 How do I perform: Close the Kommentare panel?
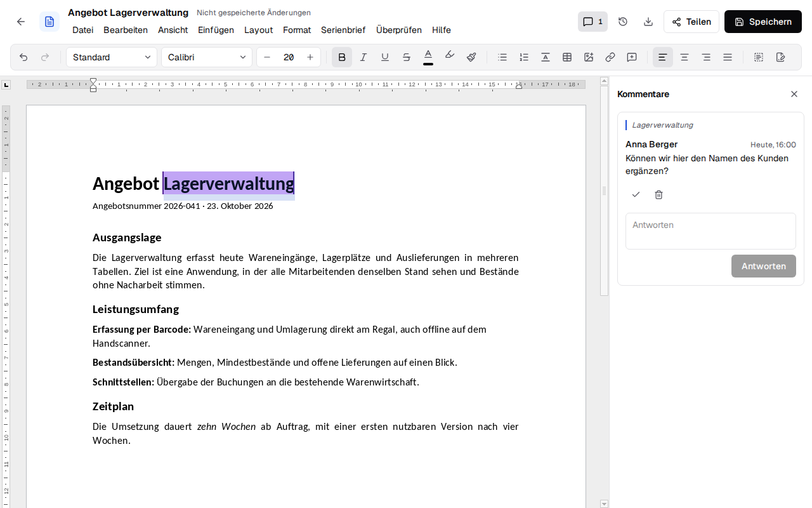point(794,94)
